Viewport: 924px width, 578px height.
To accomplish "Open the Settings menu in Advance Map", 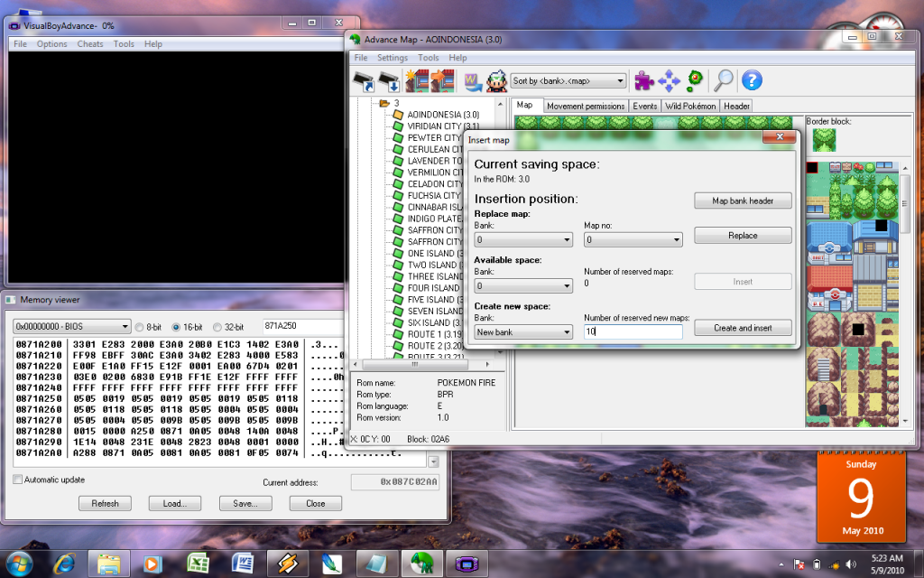I will [x=393, y=58].
